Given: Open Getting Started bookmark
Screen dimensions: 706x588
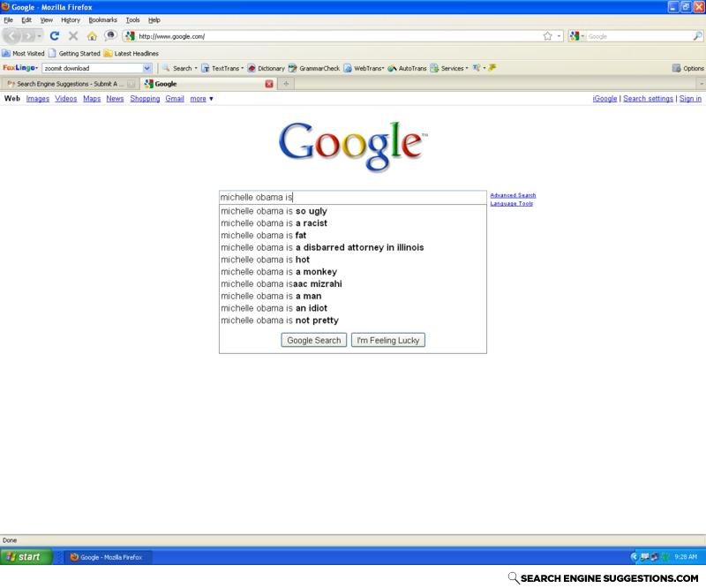Looking at the screenshot, I should click(75, 53).
